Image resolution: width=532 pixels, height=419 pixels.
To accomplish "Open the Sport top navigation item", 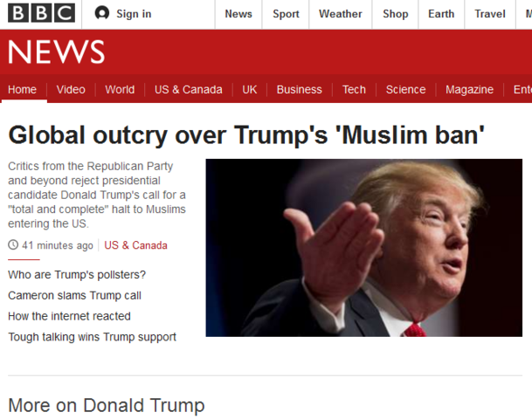I will click(286, 14).
